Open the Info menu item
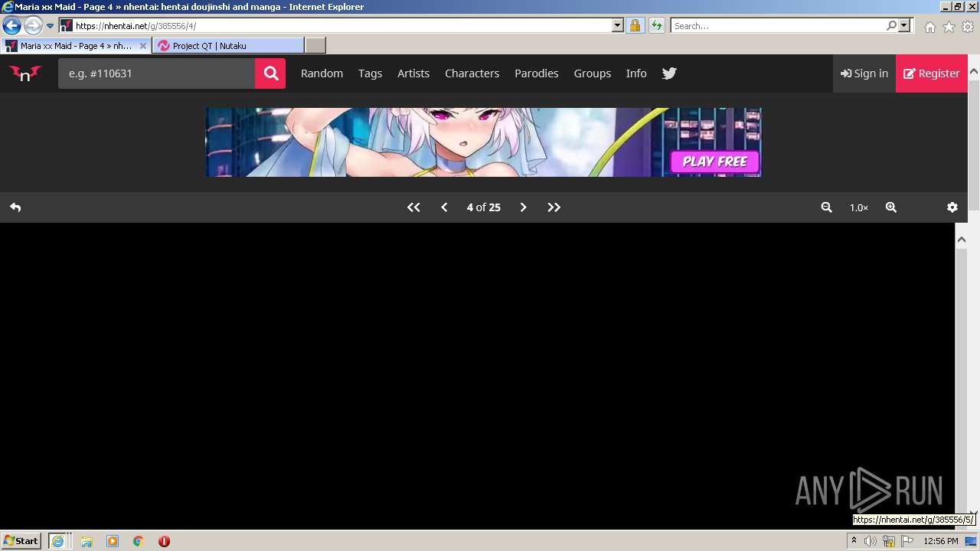This screenshot has width=980, height=551. pyautogui.click(x=636, y=73)
